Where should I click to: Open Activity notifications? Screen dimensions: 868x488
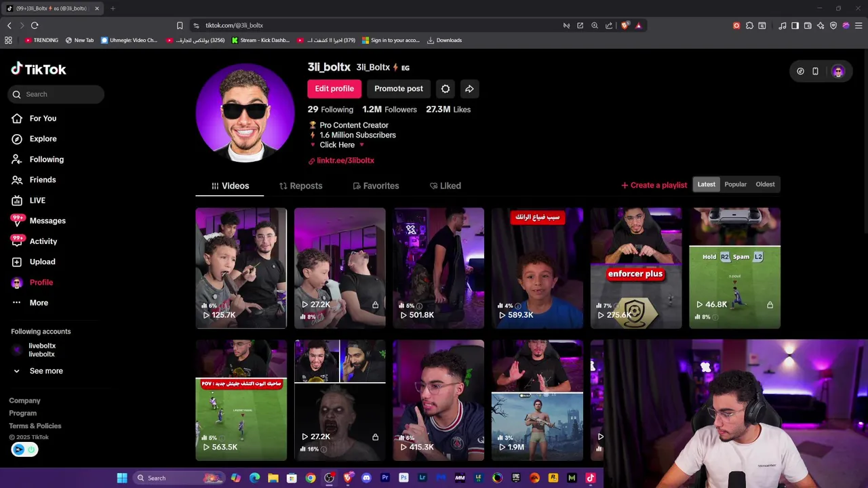coord(34,241)
